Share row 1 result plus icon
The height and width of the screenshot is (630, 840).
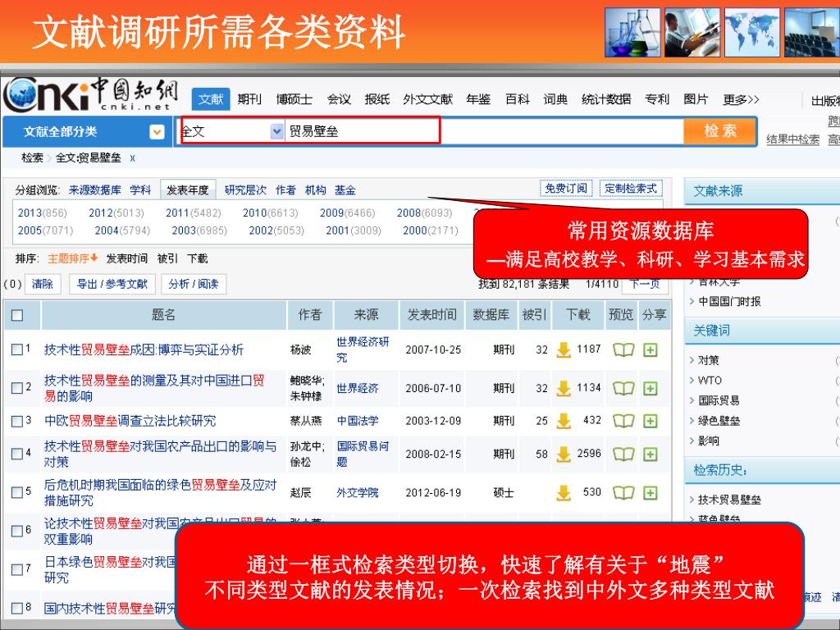coord(650,350)
